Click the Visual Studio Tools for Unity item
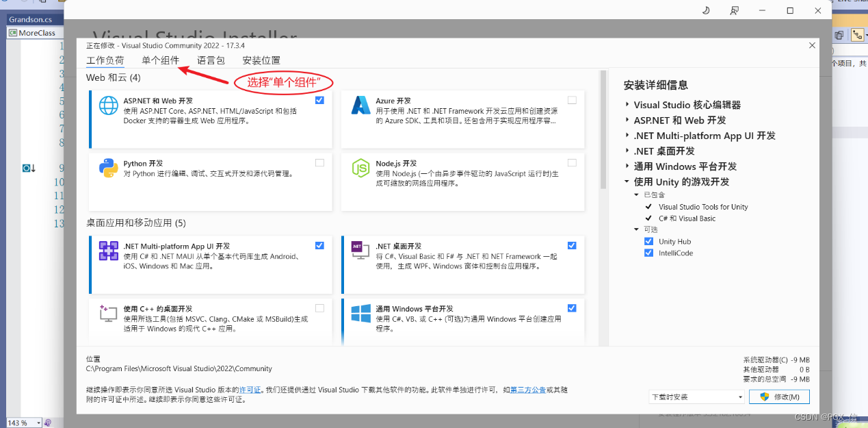The width and height of the screenshot is (868, 428). (703, 207)
